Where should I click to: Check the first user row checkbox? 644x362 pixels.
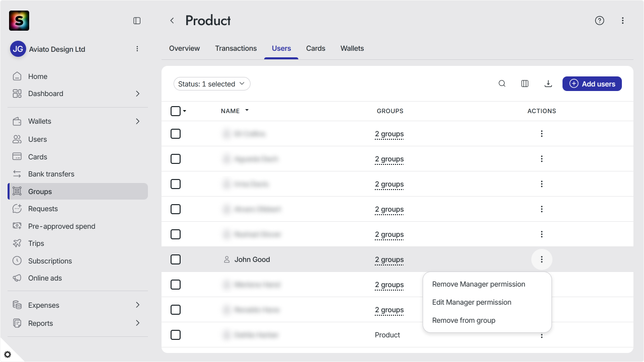pyautogui.click(x=176, y=134)
